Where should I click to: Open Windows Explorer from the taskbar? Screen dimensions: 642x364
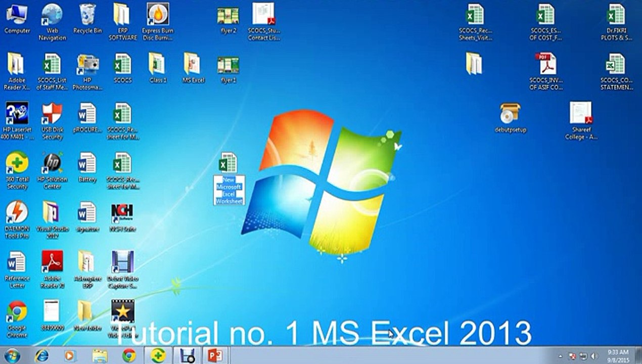[100, 356]
